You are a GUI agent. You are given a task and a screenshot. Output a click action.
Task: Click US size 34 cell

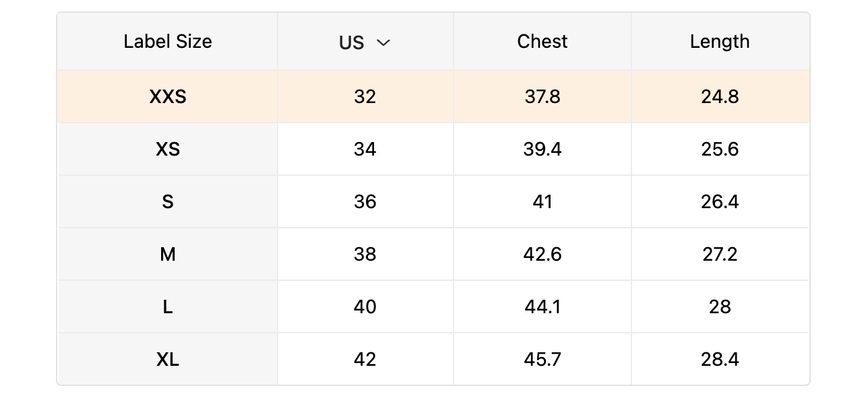tap(365, 150)
